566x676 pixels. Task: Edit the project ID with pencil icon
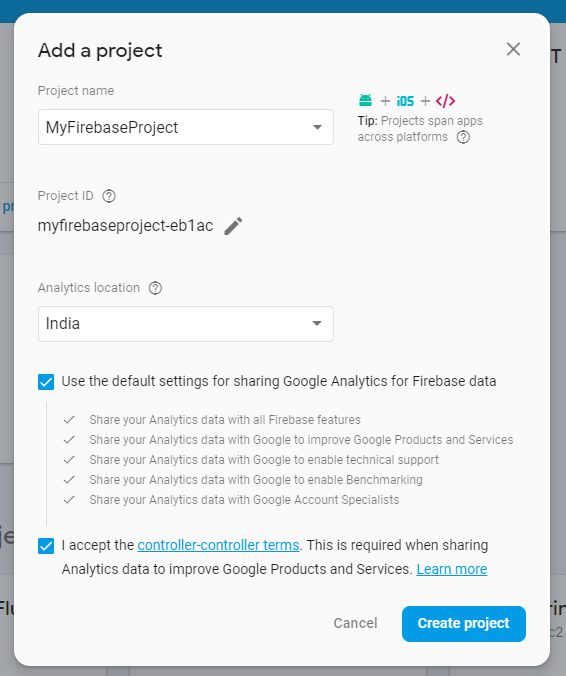[233, 226]
